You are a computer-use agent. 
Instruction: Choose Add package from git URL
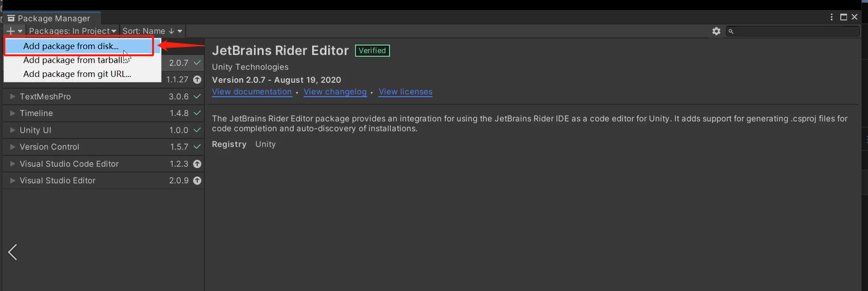[82, 74]
